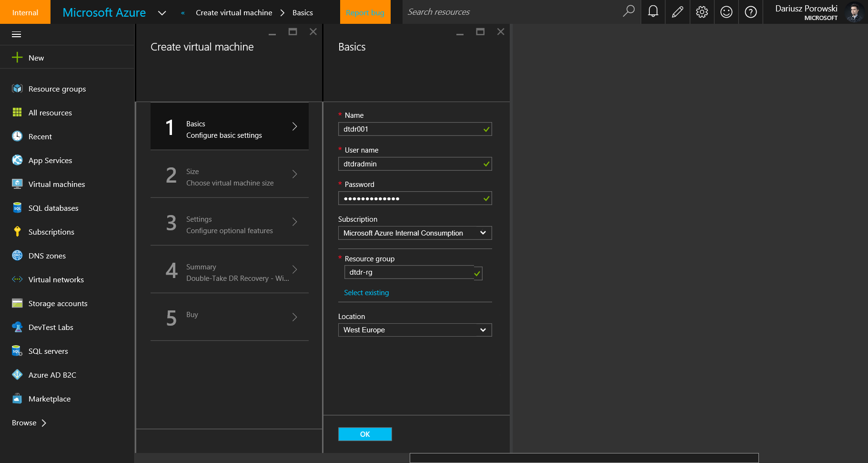Click the DNS zones icon

coord(17,256)
